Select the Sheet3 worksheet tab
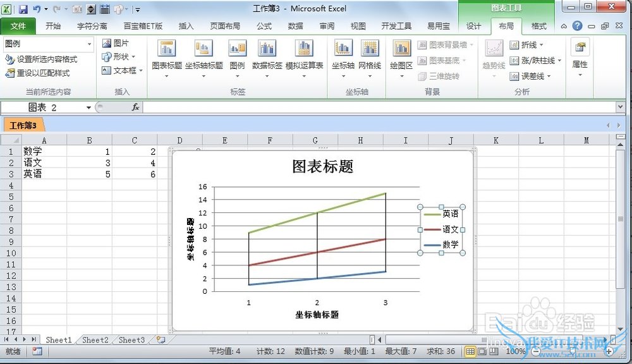 pos(131,340)
